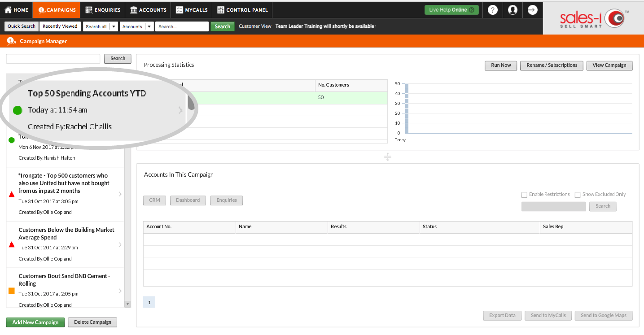Click the blue bar in Today chart
Image resolution: width=644 pixels, height=335 pixels.
pos(407,108)
